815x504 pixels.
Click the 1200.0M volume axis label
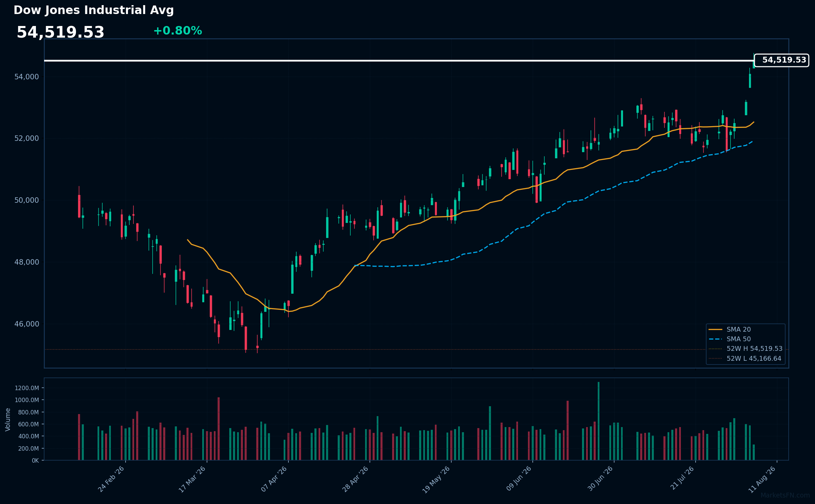pos(27,388)
